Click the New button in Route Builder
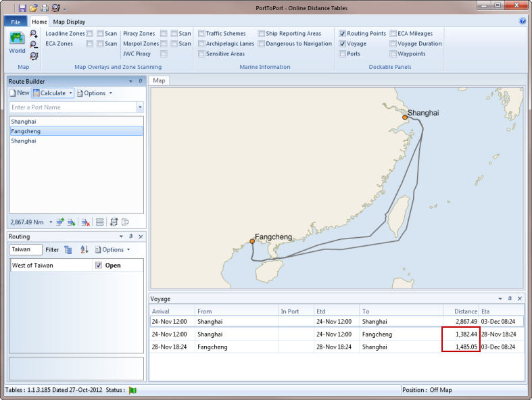 (19, 93)
